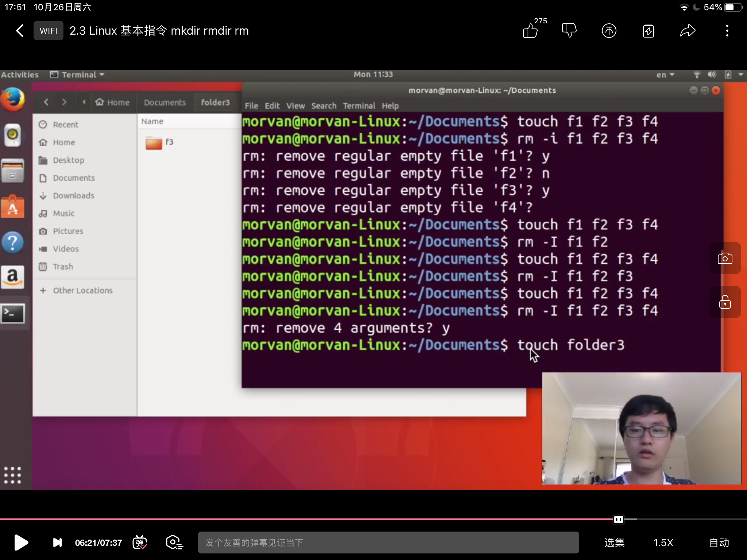This screenshot has width=747, height=560.
Task: Tap the dislike thumbs-down icon
Action: (569, 30)
